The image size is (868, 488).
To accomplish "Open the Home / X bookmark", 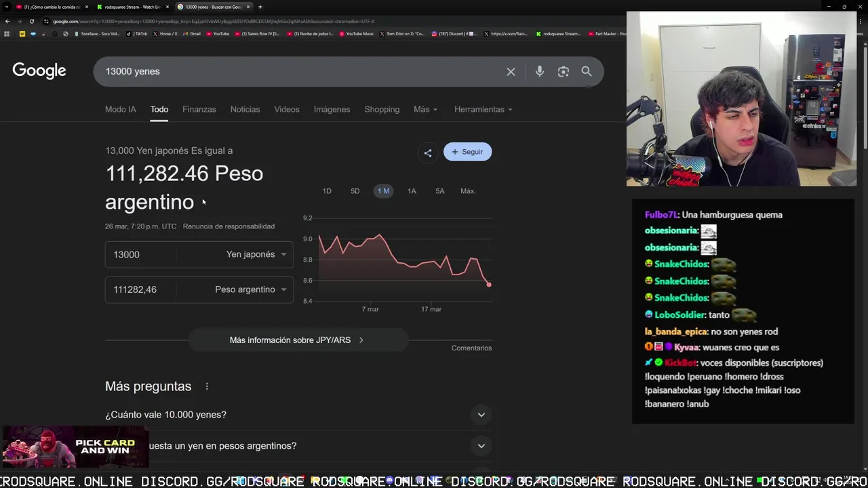I will click(x=165, y=34).
